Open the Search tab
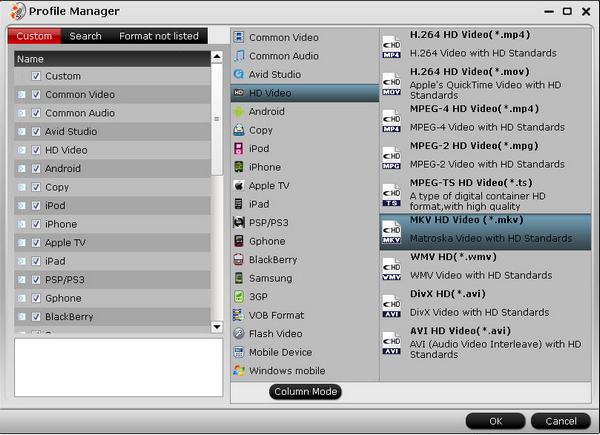 coord(85,36)
